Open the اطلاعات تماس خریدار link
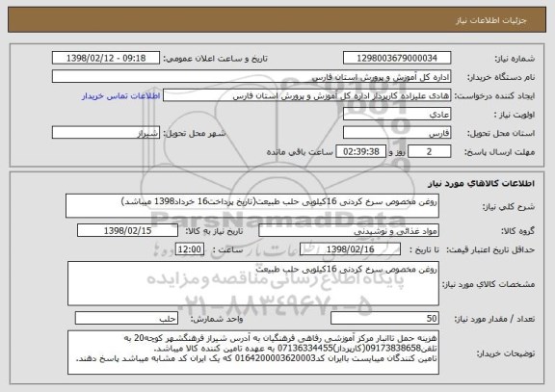Image resolution: width=555 pixels, height=392 pixels. (121, 96)
